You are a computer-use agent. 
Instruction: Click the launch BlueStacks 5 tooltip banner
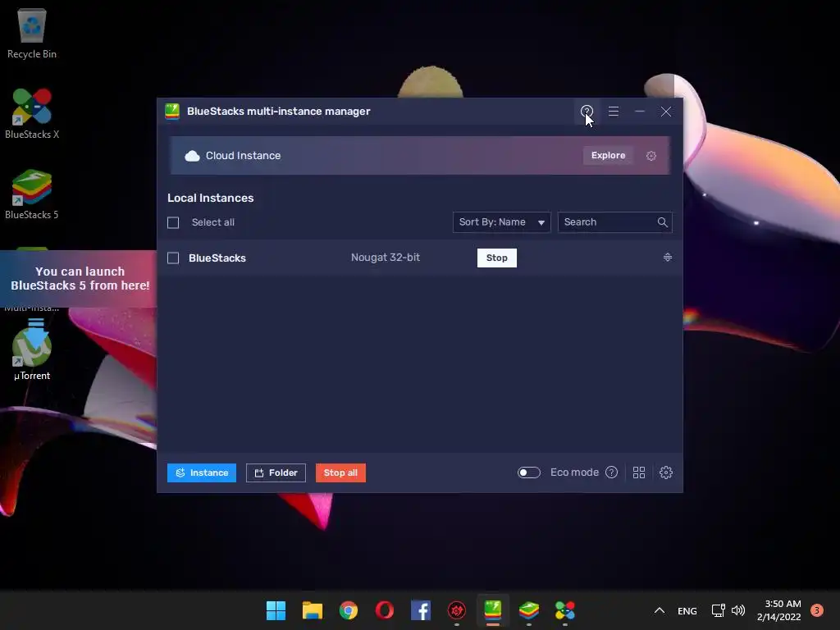tap(80, 279)
